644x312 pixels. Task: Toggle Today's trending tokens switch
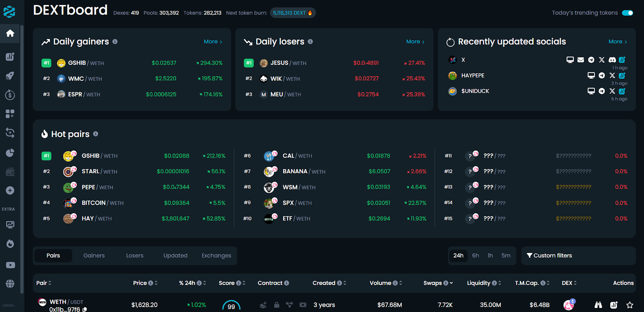tap(627, 13)
